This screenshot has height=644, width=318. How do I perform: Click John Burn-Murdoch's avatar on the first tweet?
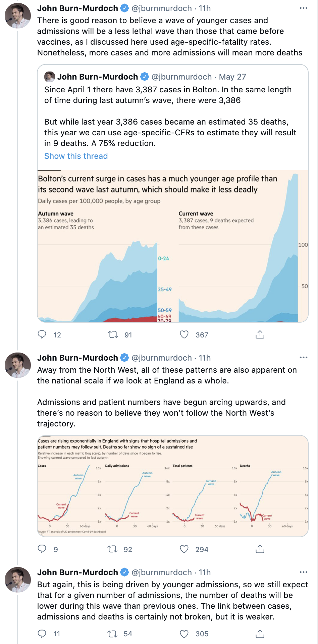(18, 16)
